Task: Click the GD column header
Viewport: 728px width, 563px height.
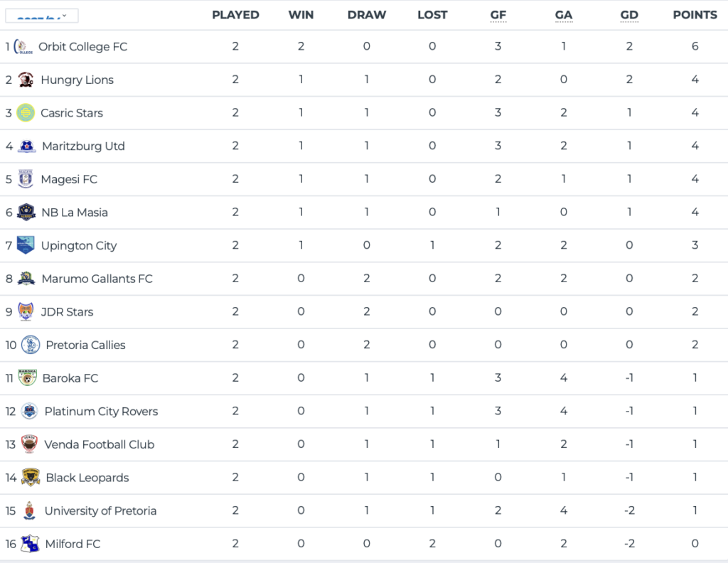Action: pyautogui.click(x=629, y=15)
